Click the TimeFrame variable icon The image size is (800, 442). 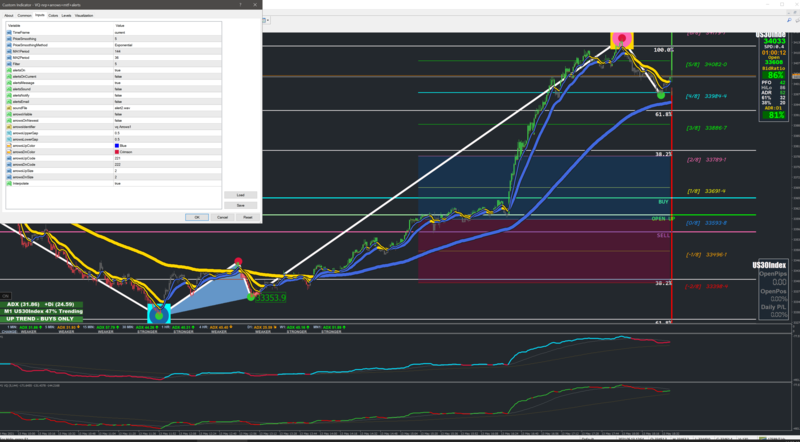pos(9,32)
